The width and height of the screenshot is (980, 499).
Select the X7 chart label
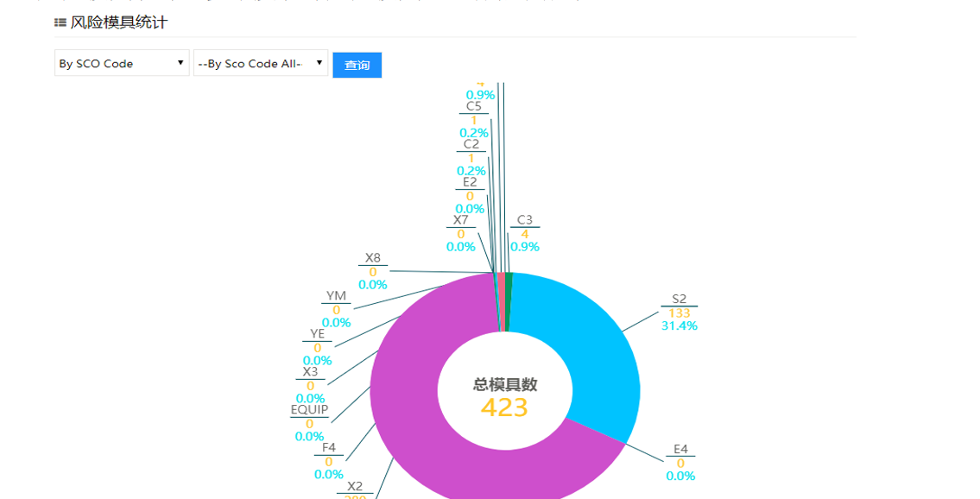[461, 233]
